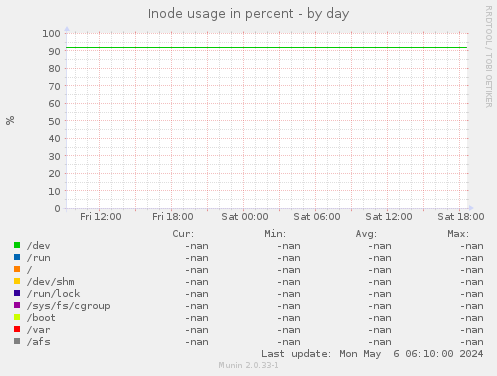497x376 pixels.
Task: Select the /dev/shm legend label
Action: [x=51, y=282]
